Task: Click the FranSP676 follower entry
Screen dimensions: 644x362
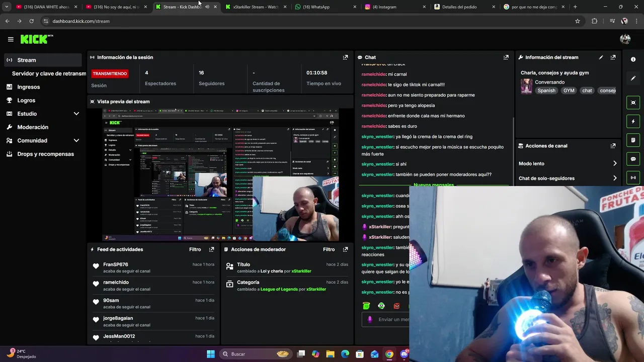Action: 153,267
